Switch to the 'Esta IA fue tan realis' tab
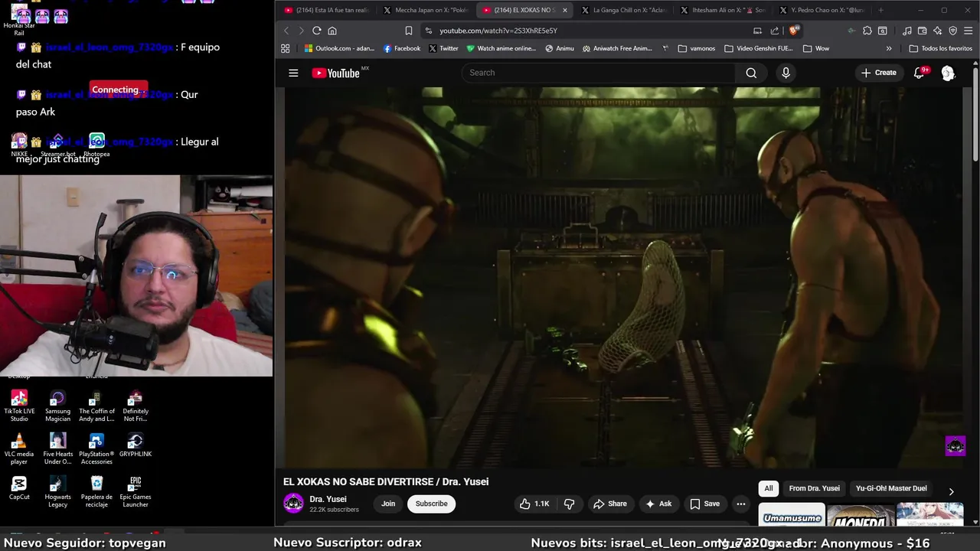Viewport: 980px width, 551px height. coord(326,10)
